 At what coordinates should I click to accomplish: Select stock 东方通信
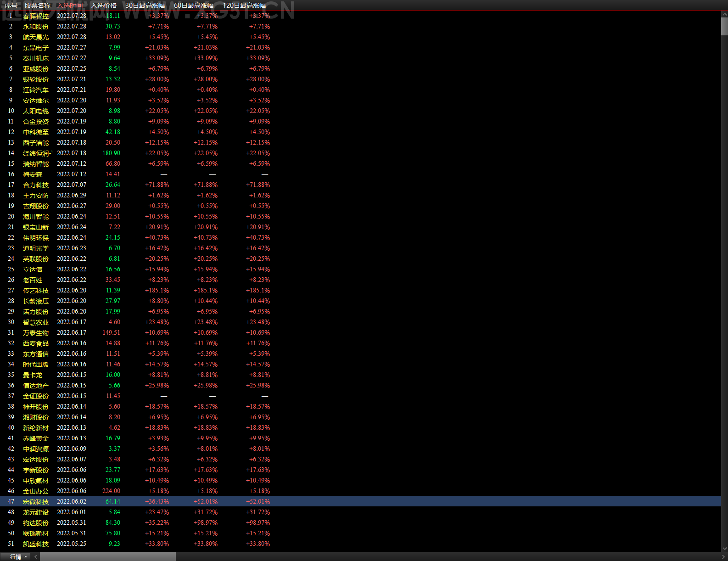click(36, 354)
